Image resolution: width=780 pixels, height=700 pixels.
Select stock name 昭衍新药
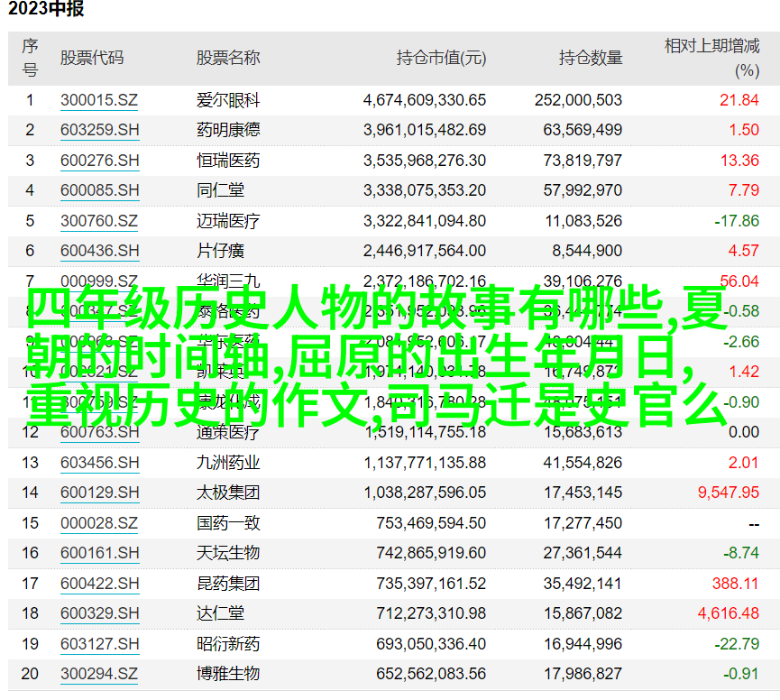(x=228, y=644)
